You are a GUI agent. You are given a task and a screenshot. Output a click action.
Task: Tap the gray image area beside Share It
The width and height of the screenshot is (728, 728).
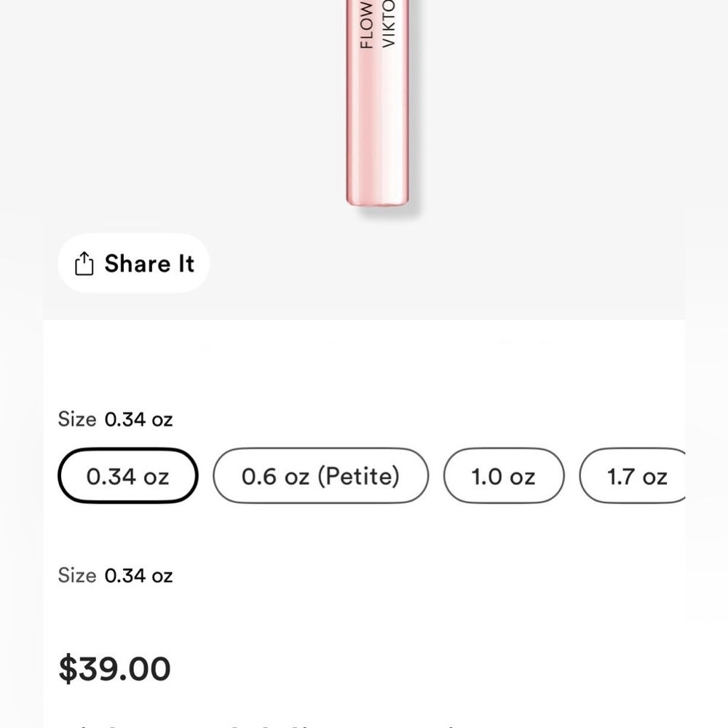point(446,264)
